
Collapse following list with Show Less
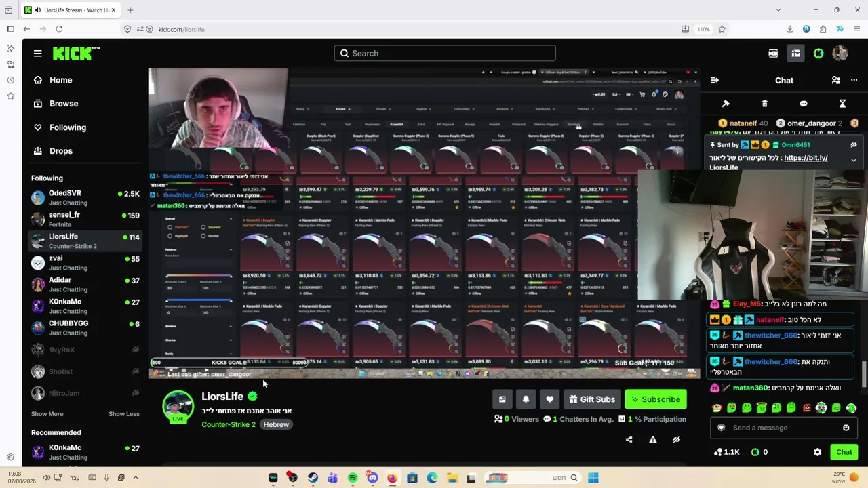[x=124, y=414]
